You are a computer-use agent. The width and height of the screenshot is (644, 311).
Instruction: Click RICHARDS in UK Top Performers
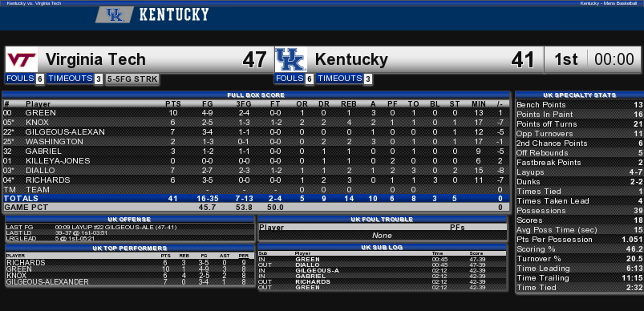26,263
